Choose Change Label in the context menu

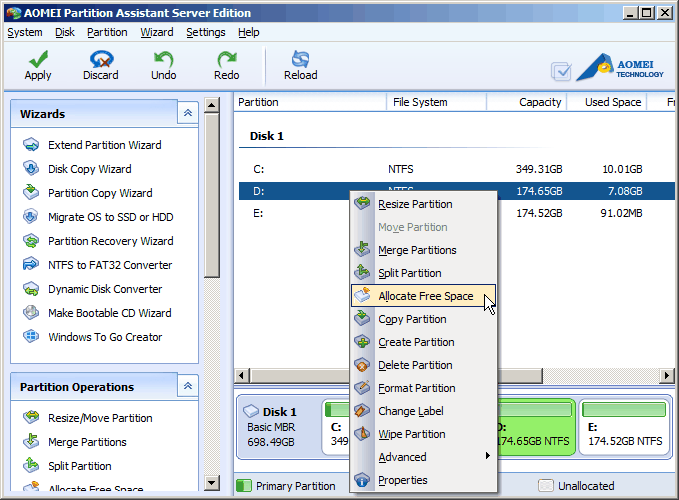(424, 411)
